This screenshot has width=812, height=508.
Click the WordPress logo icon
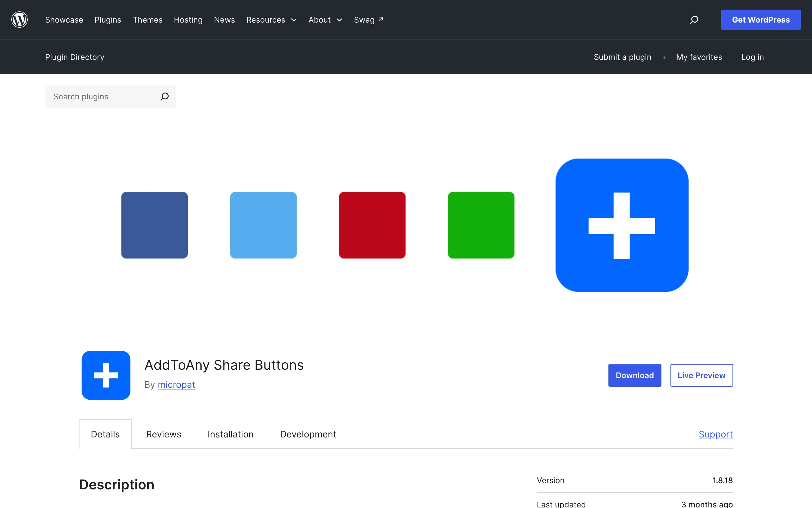(x=19, y=19)
